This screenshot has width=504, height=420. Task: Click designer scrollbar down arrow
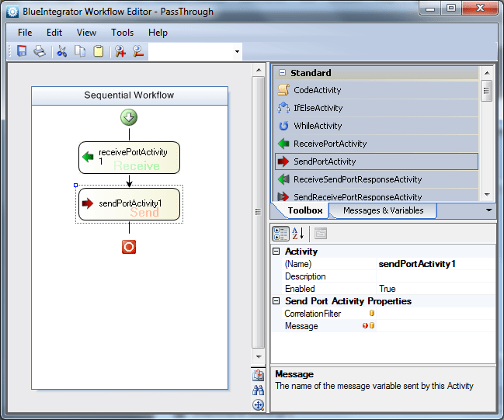[259, 356]
